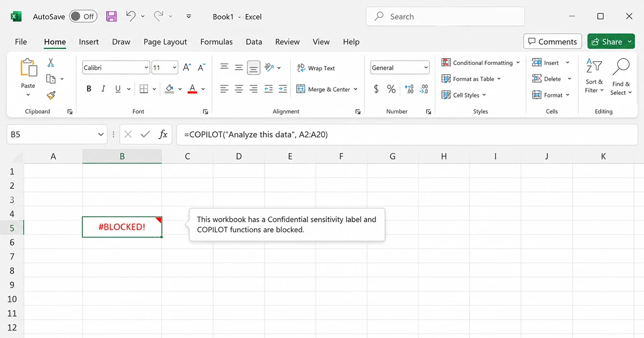Open text Orientation options
Viewport: 644px width, 338px height.
coord(269,68)
